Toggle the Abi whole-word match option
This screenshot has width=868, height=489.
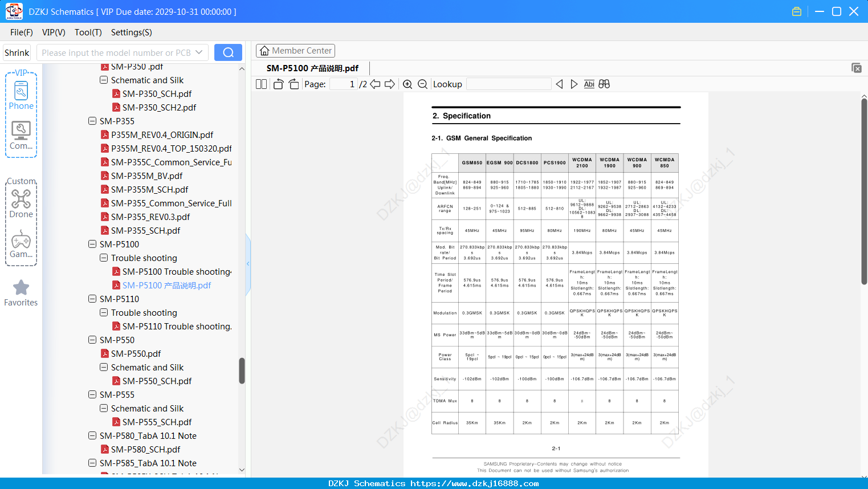pos(589,84)
